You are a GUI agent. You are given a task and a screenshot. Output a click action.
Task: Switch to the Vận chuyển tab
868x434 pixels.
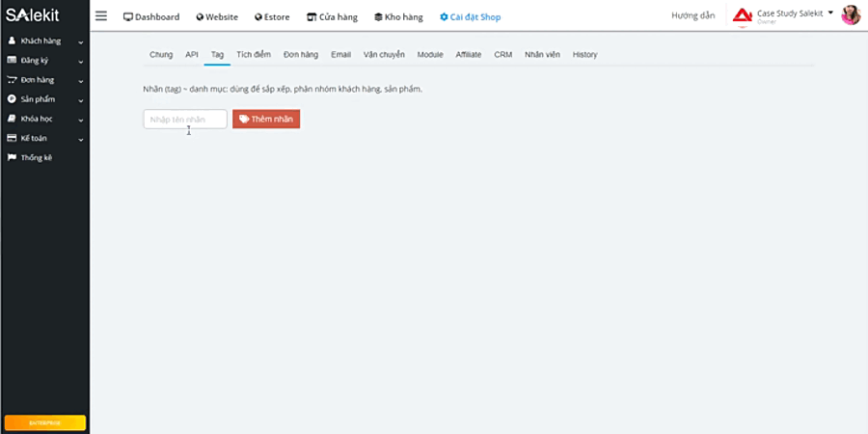point(384,54)
